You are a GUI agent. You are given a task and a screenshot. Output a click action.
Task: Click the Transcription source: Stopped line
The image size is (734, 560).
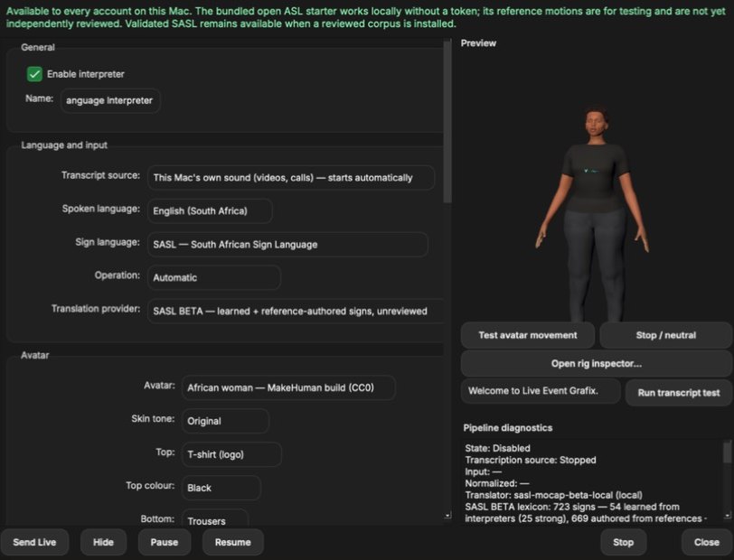coord(531,460)
